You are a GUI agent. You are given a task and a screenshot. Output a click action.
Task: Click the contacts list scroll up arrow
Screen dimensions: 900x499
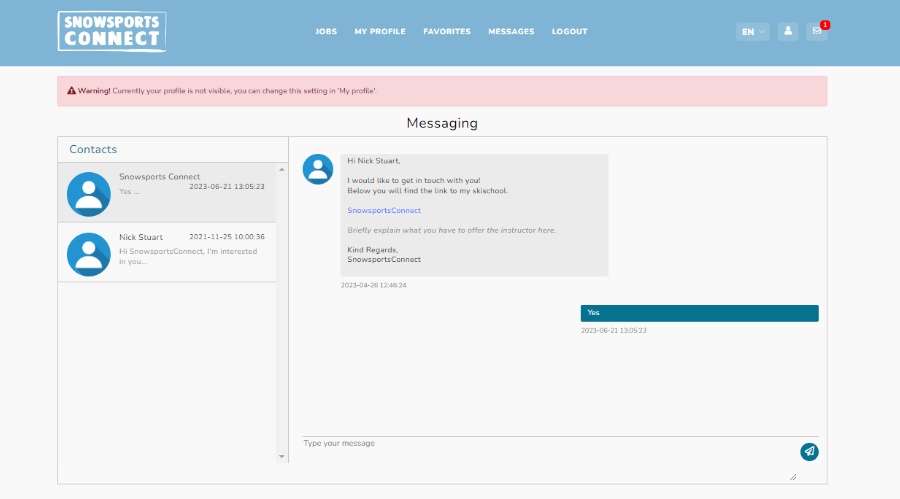point(282,169)
